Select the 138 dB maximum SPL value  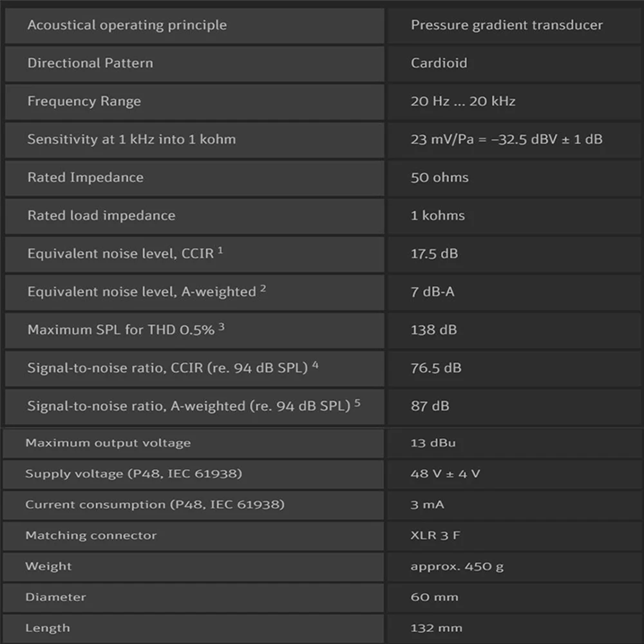[434, 330]
